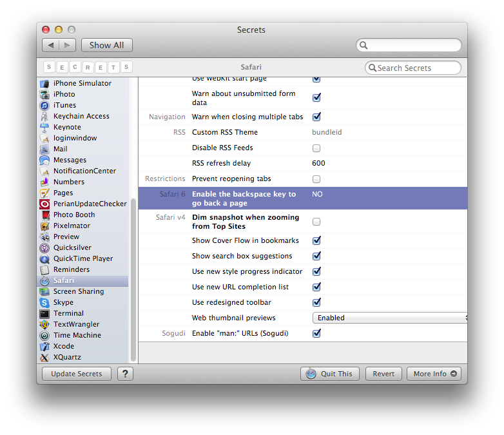Check Prevent reopening tabs
504x435 pixels.
(316, 179)
